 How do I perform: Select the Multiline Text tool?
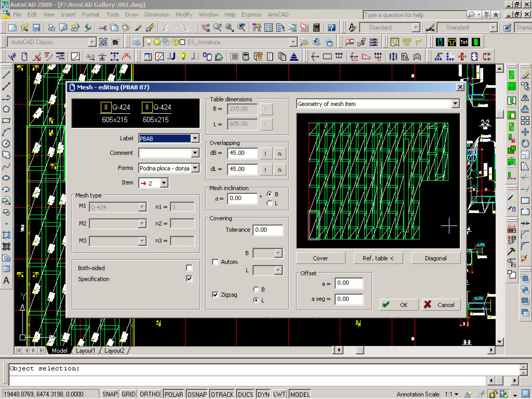click(6, 280)
